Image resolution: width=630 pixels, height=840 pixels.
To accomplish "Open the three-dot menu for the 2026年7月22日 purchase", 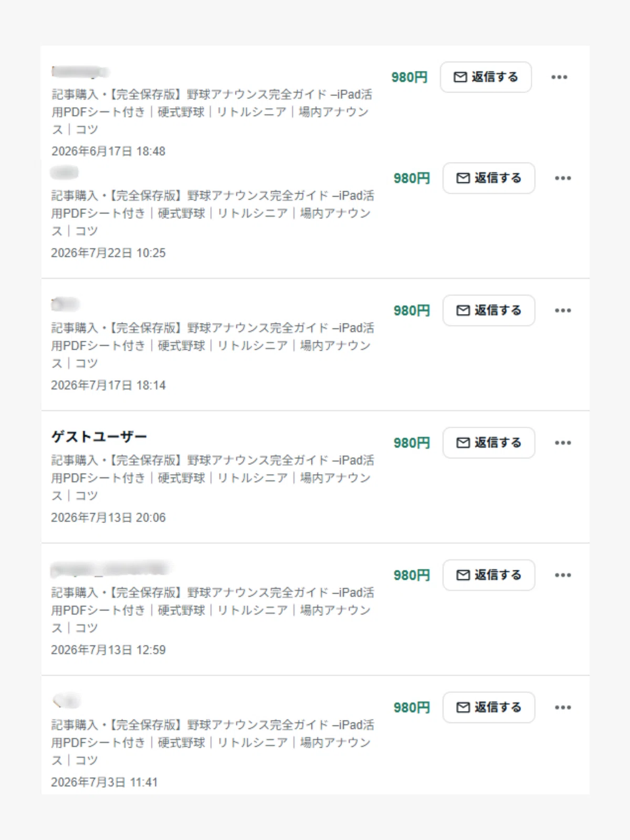I will [563, 178].
